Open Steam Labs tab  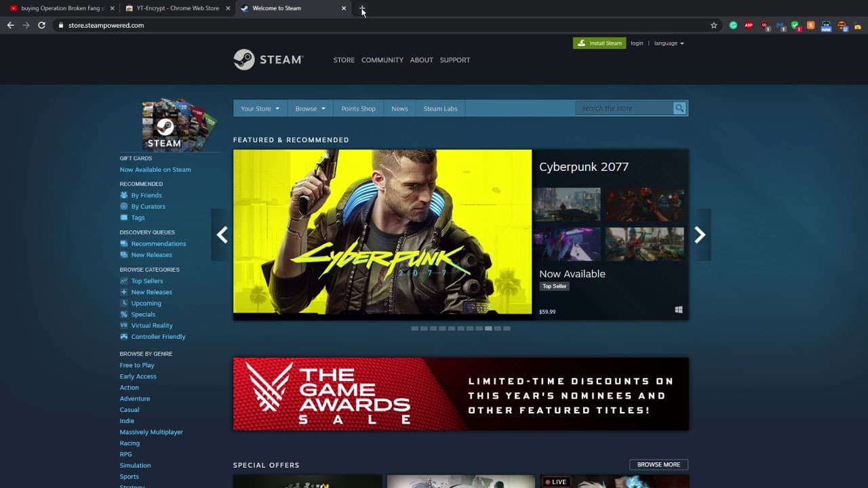[x=441, y=108]
